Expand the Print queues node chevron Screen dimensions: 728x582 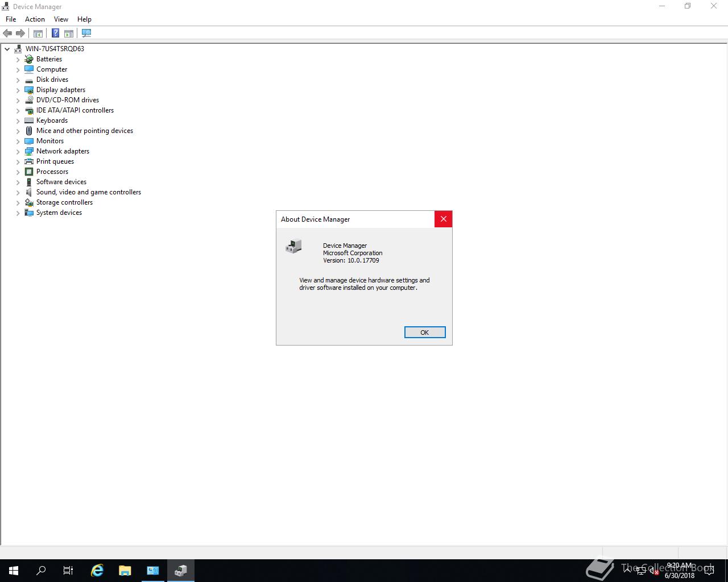18,162
